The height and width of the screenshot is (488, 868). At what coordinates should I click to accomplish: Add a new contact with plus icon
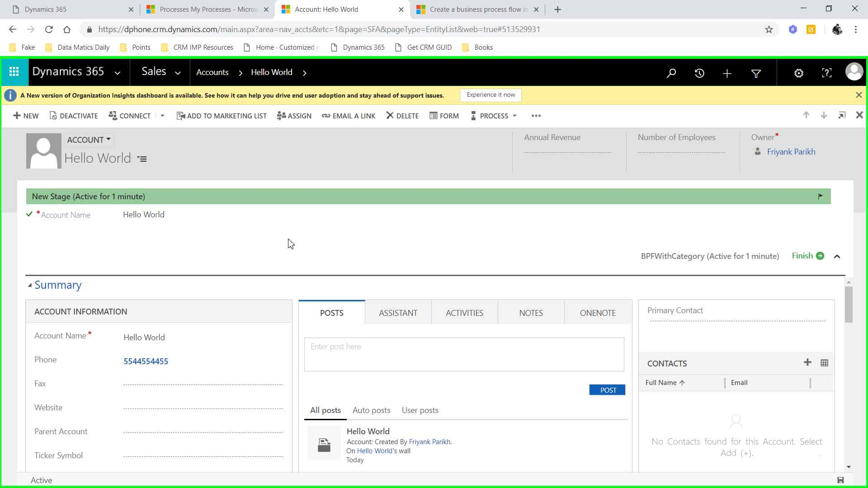[x=807, y=362]
